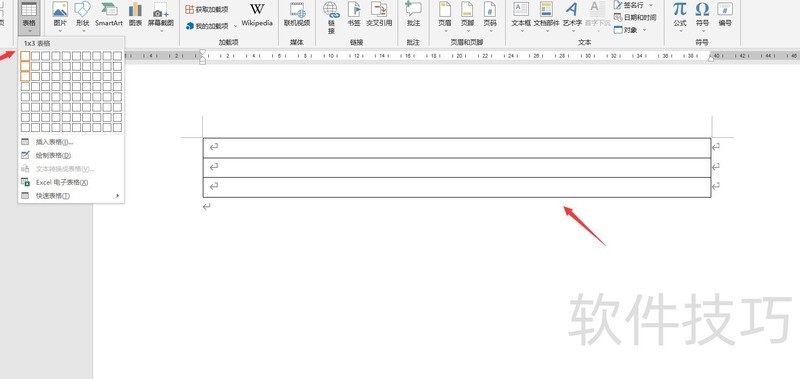
Task: Click second row of document table
Action: pos(457,168)
